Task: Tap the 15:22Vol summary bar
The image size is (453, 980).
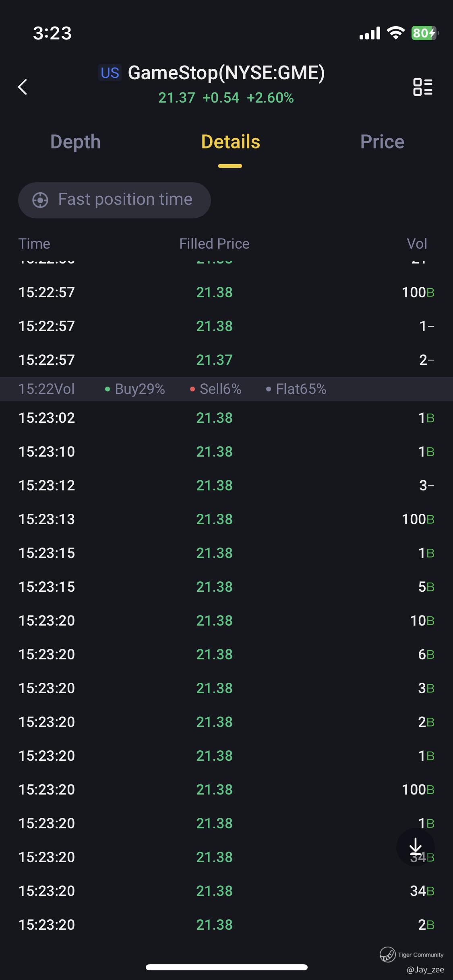Action: tap(47, 389)
